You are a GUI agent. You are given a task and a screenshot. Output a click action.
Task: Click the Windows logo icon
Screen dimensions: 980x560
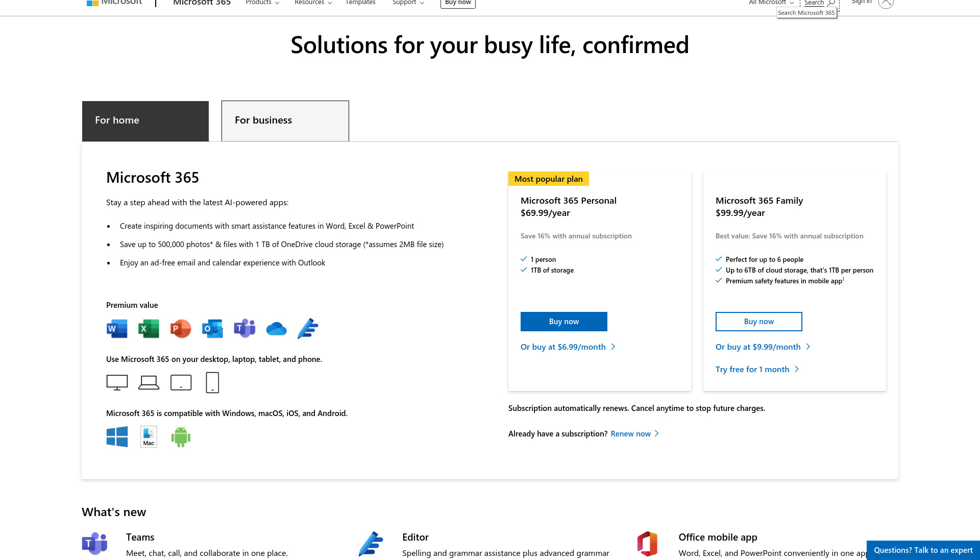tap(117, 437)
